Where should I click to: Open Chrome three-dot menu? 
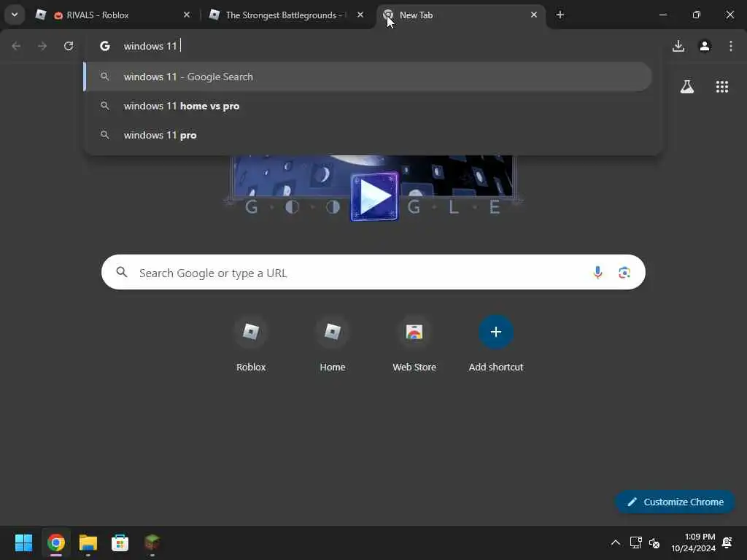pos(731,46)
